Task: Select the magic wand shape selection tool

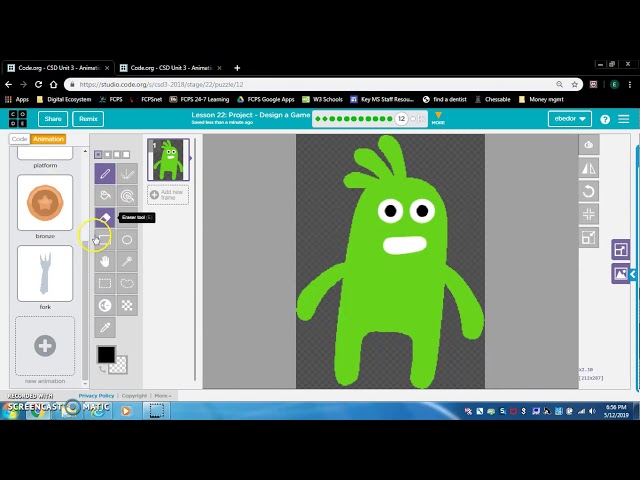Action: point(127,261)
